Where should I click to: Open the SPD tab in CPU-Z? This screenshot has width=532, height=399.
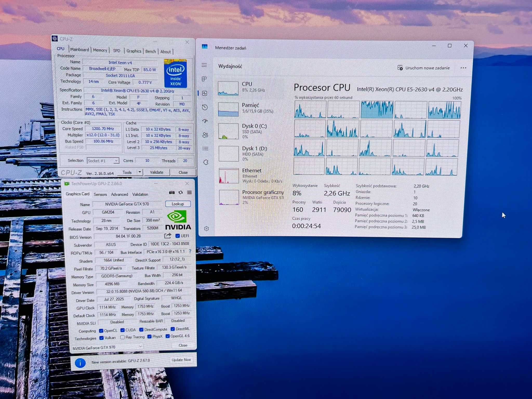(x=117, y=51)
